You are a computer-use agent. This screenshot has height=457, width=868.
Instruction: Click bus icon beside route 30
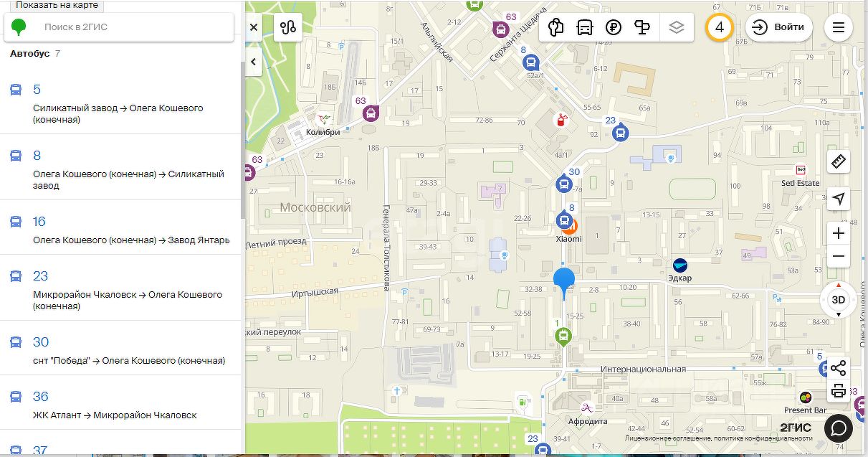click(16, 343)
